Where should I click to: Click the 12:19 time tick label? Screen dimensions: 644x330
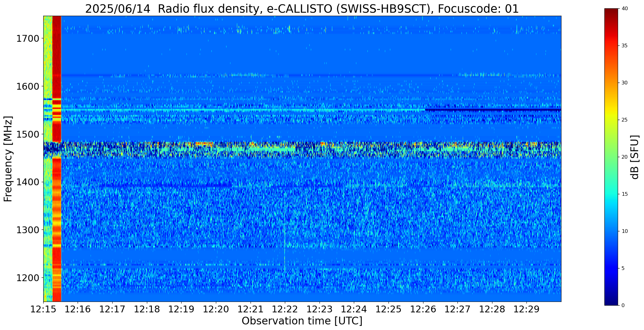pos(182,309)
